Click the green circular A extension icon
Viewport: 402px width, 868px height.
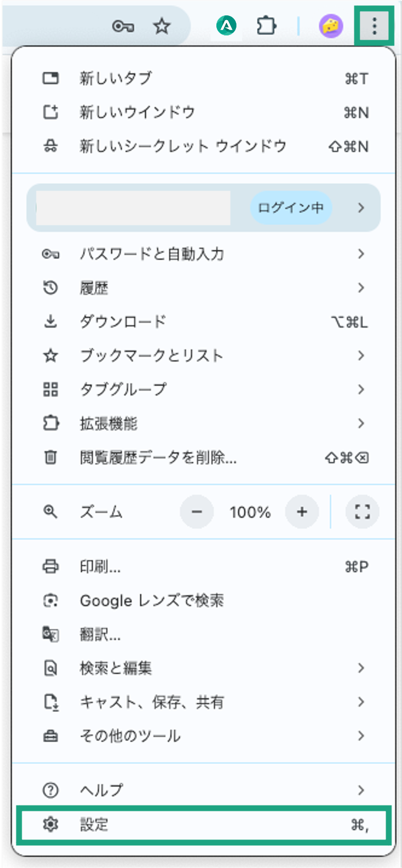tap(226, 25)
